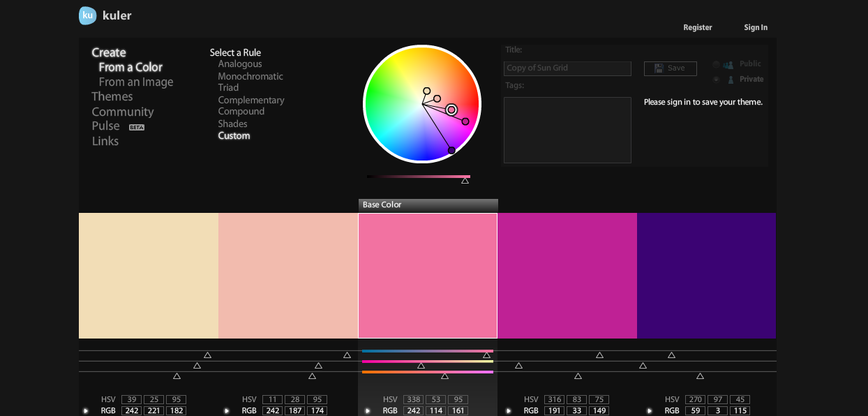Select the Complementary rule
This screenshot has height=416, width=868.
click(251, 101)
